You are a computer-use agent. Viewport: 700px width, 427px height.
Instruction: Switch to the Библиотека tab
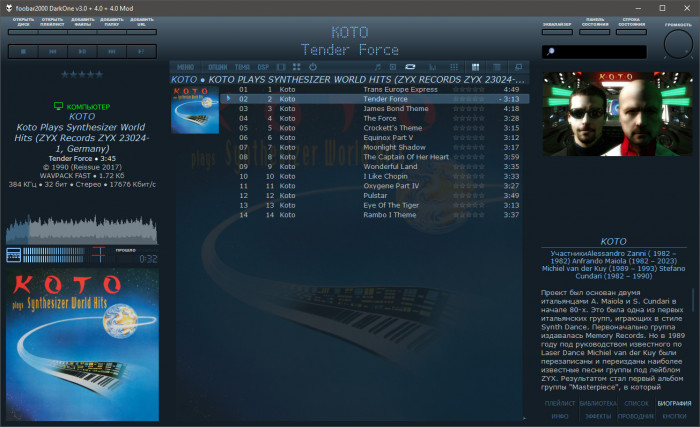point(598,403)
